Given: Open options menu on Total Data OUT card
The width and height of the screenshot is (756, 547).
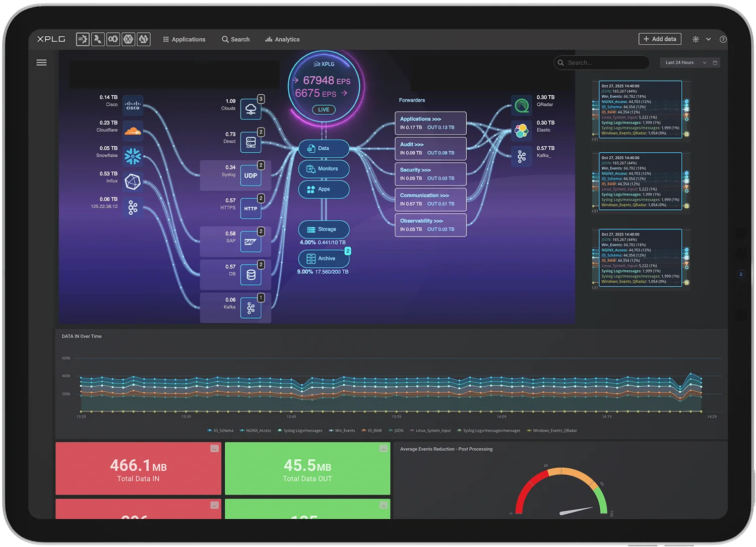Looking at the screenshot, I should 384,449.
